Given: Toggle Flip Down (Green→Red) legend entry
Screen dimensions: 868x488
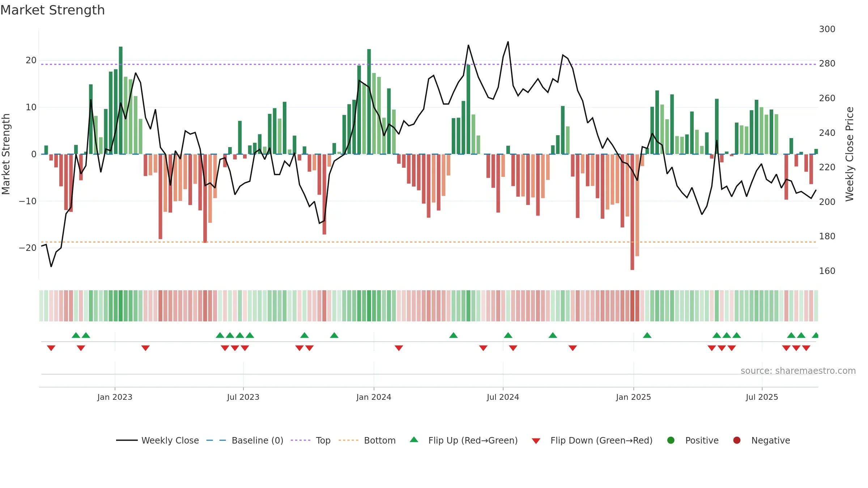Looking at the screenshot, I should click(x=592, y=440).
